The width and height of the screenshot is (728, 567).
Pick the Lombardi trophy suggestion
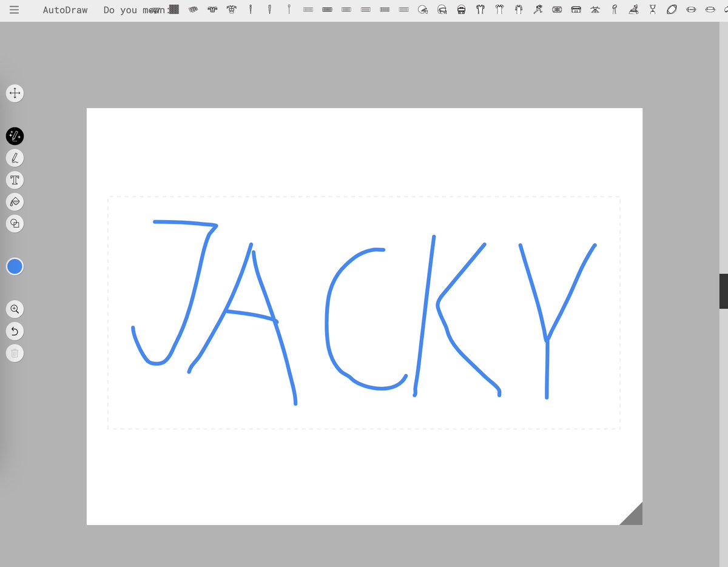(615, 10)
